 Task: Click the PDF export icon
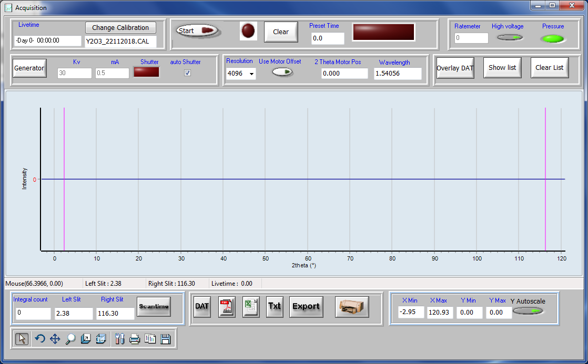pyautogui.click(x=227, y=306)
